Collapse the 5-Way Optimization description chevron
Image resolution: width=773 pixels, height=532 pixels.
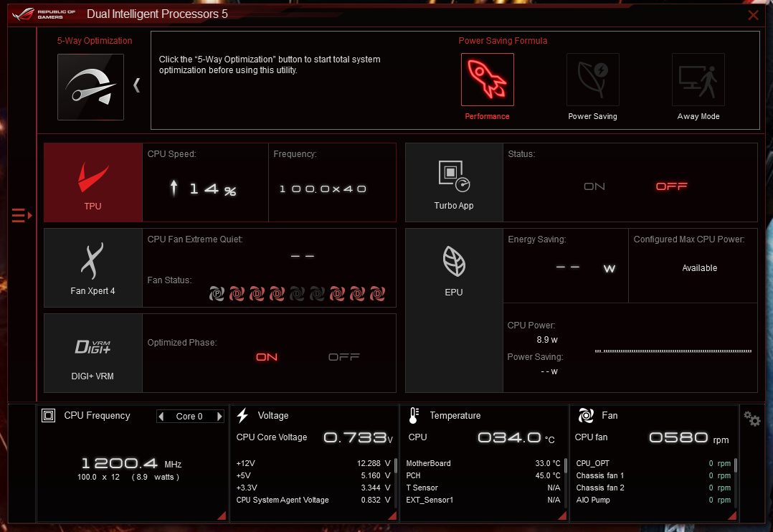click(x=137, y=85)
